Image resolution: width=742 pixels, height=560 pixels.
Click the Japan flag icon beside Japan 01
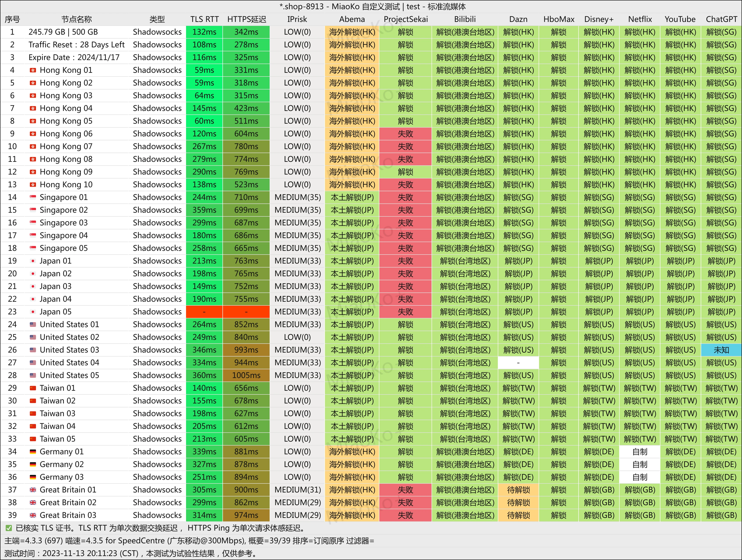33,261
